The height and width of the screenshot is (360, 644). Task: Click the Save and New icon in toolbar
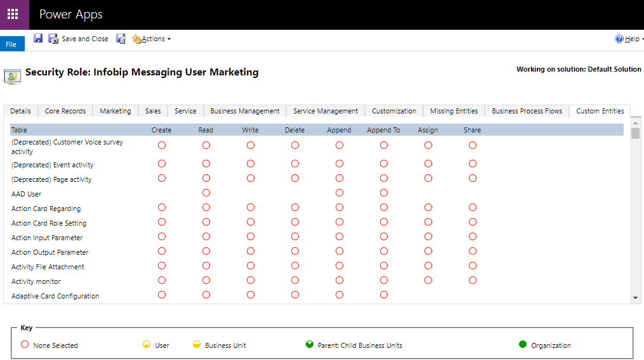pos(121,39)
